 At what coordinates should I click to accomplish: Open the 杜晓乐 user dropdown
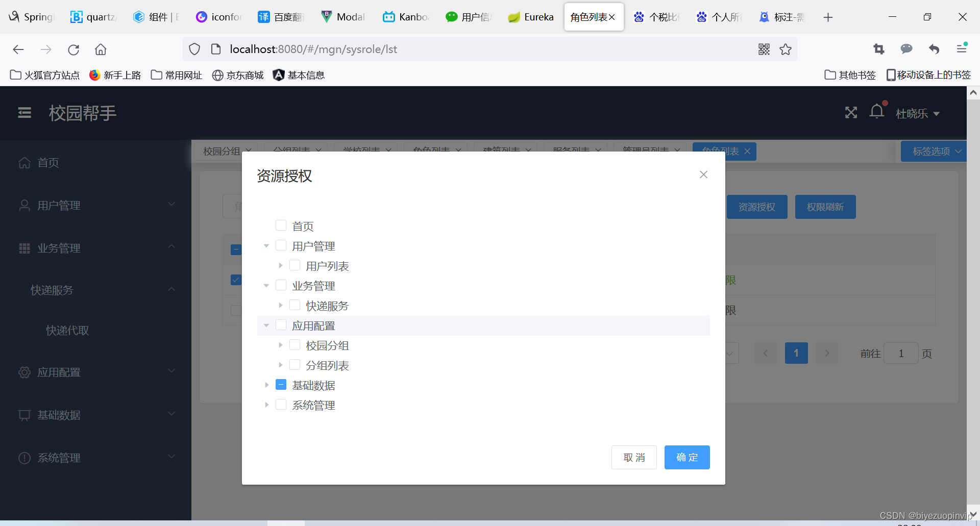tap(917, 113)
